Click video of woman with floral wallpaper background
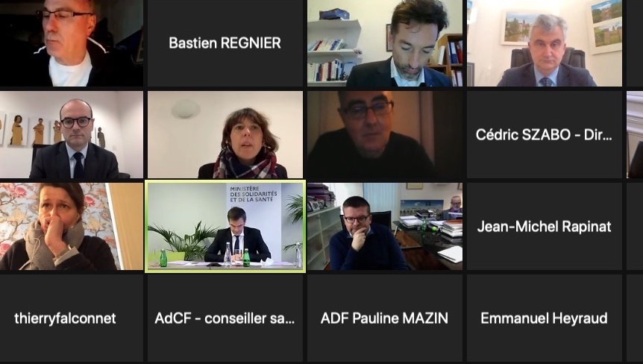 [72, 226]
